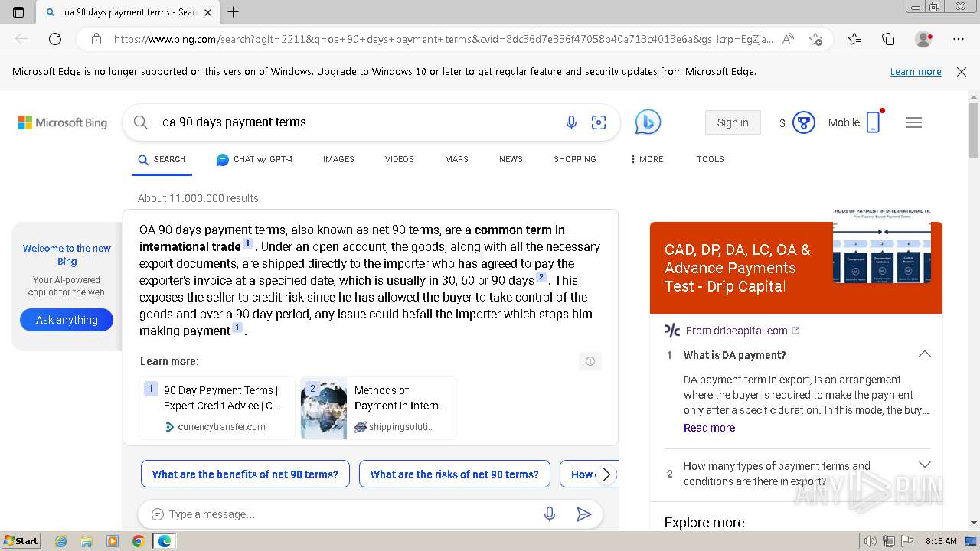Open Edge Settings and more menu

tap(959, 39)
